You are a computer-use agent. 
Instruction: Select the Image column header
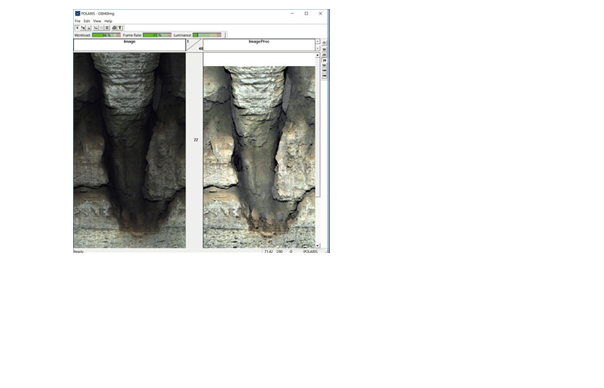point(129,45)
